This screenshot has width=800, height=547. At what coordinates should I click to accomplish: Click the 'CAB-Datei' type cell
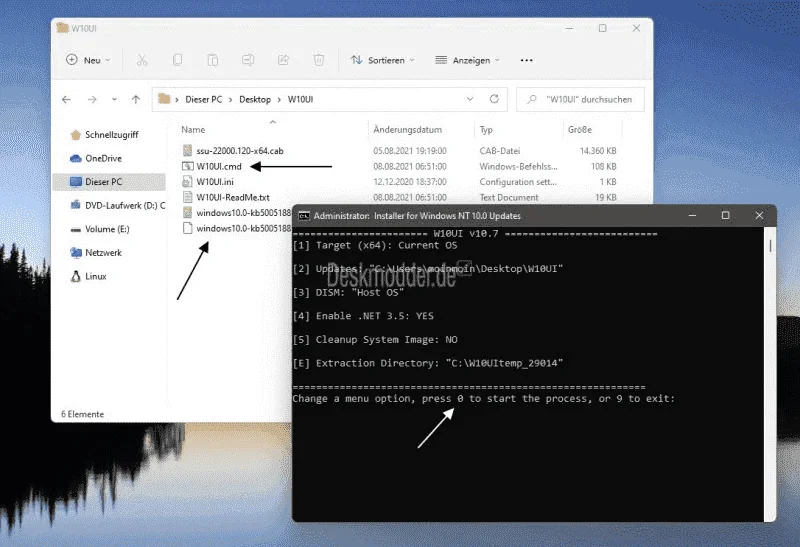pos(499,151)
